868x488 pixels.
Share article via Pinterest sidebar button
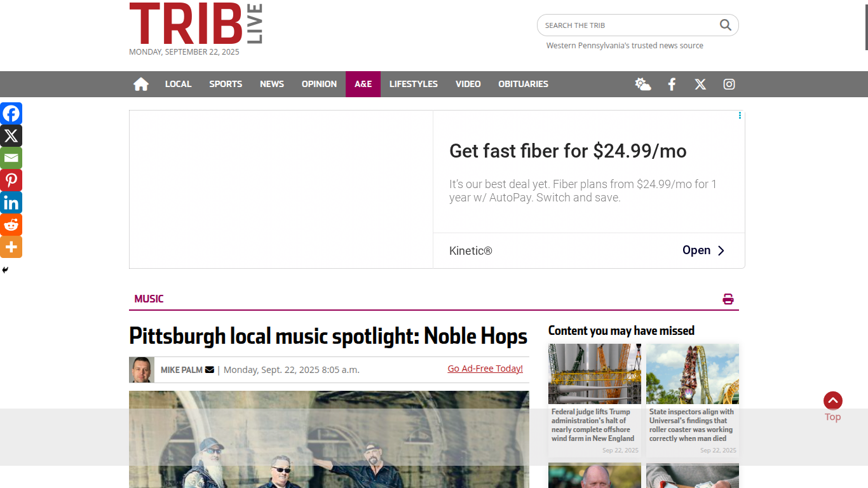pos(11,180)
